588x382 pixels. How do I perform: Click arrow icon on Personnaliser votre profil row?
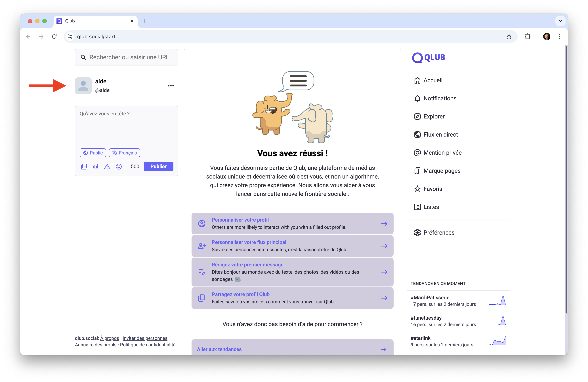pyautogui.click(x=384, y=224)
